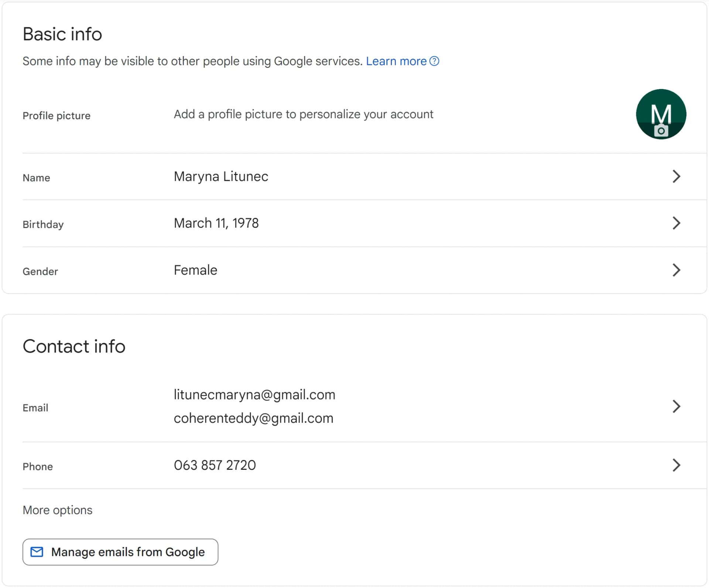Open Email settings via chevron arrow
Screen dimensions: 709x588
pyautogui.click(x=676, y=406)
